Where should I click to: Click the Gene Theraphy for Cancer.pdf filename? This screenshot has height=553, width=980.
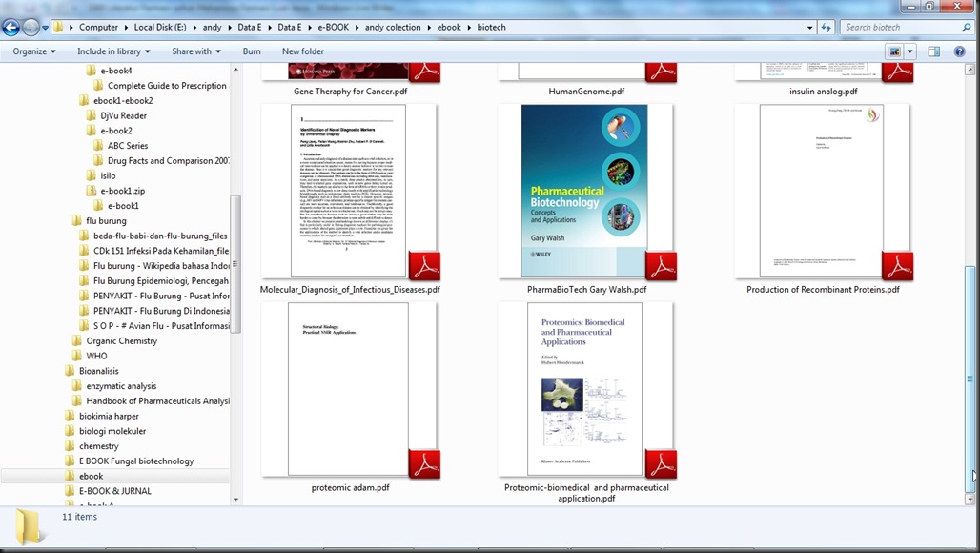350,92
